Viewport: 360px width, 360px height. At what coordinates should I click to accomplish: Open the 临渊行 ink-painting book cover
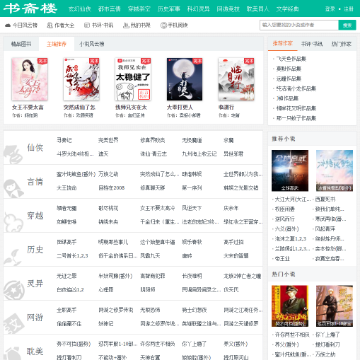coord(236,79)
